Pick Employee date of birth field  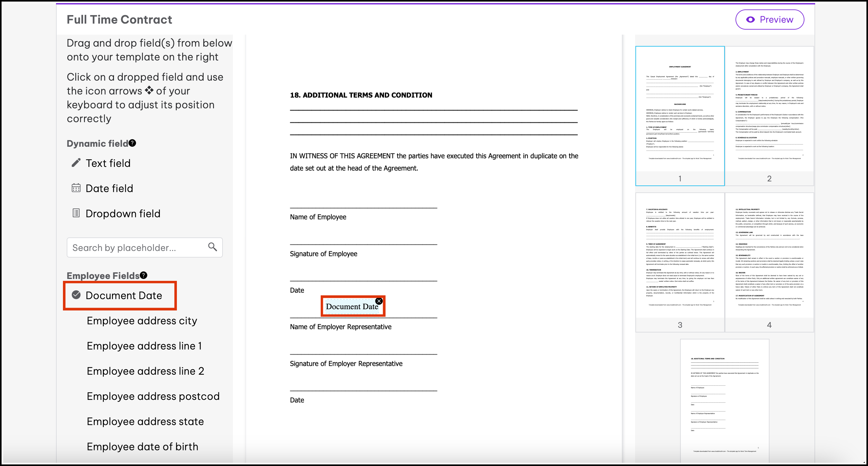click(x=142, y=447)
